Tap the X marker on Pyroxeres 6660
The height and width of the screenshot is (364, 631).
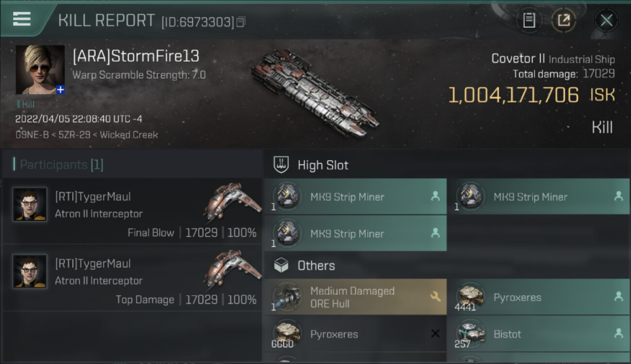point(435,333)
